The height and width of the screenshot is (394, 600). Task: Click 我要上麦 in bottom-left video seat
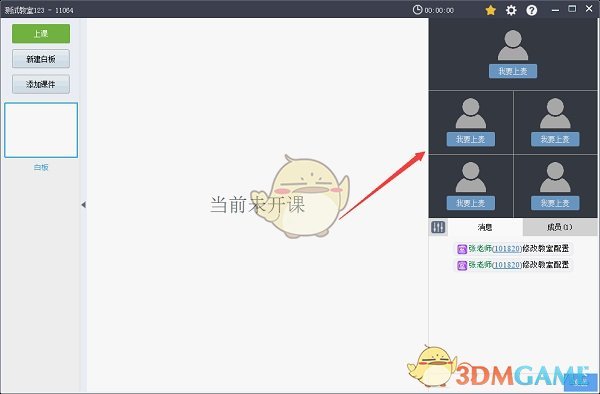[x=471, y=203]
